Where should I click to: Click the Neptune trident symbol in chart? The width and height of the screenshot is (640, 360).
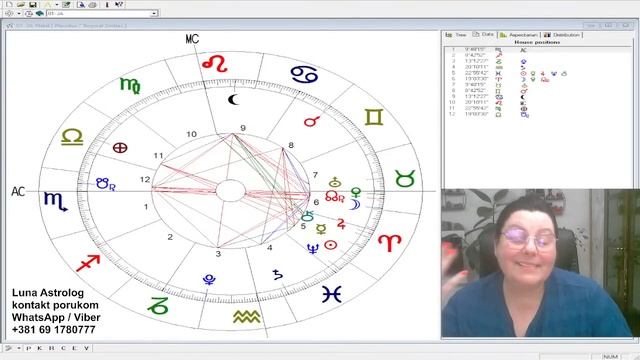point(313,249)
